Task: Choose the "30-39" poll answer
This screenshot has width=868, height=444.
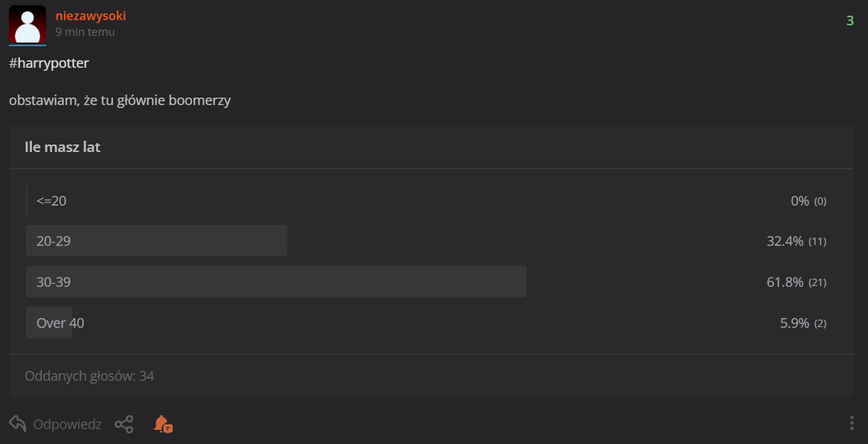Action: pos(54,282)
